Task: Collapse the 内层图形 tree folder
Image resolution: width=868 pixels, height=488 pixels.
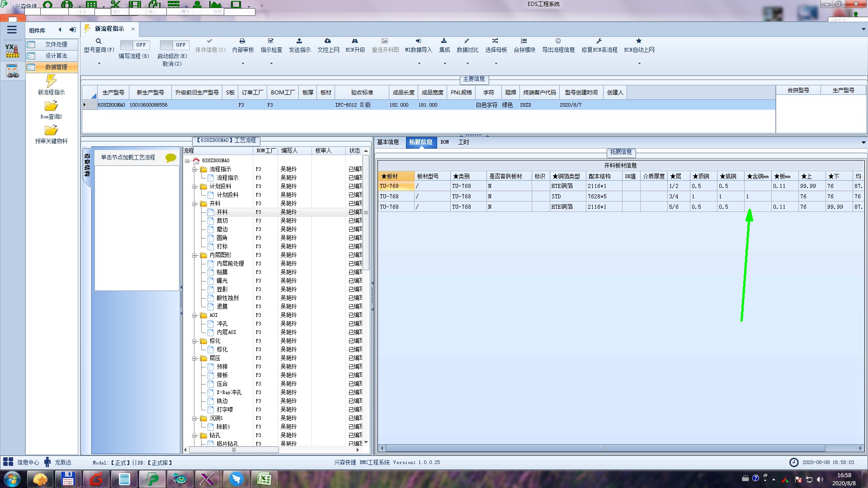Action: [195, 255]
